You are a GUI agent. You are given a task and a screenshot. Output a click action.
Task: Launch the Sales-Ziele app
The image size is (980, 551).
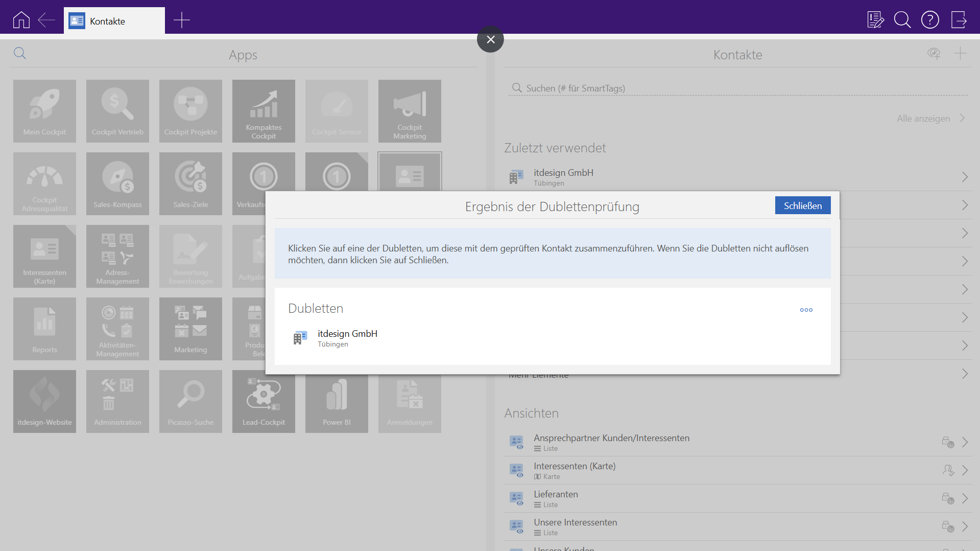pyautogui.click(x=190, y=183)
